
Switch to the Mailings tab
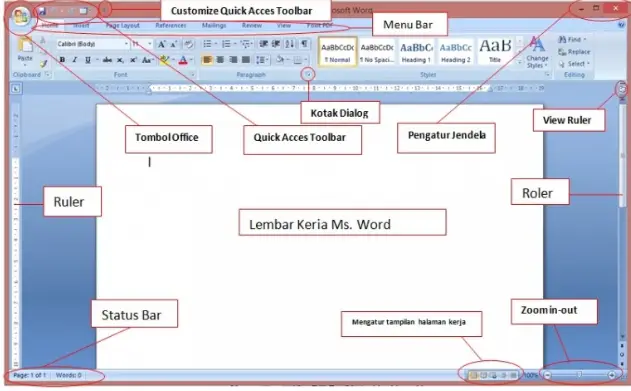pyautogui.click(x=214, y=25)
